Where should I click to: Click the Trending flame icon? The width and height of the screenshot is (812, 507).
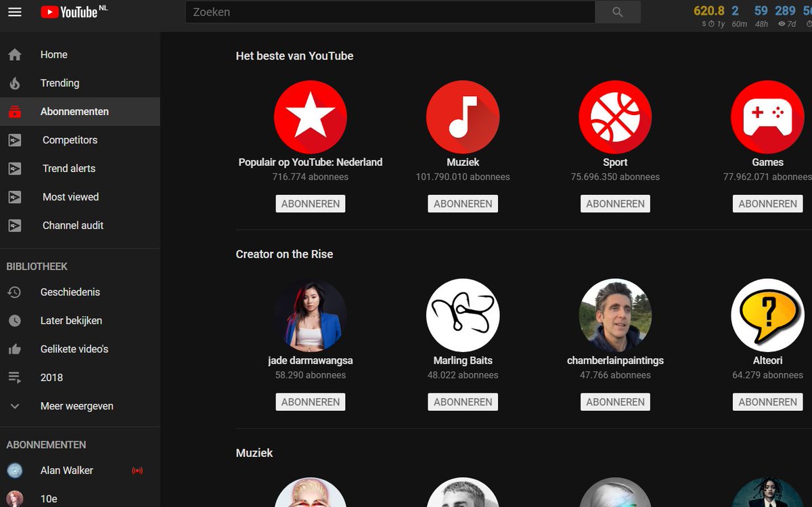(x=15, y=83)
